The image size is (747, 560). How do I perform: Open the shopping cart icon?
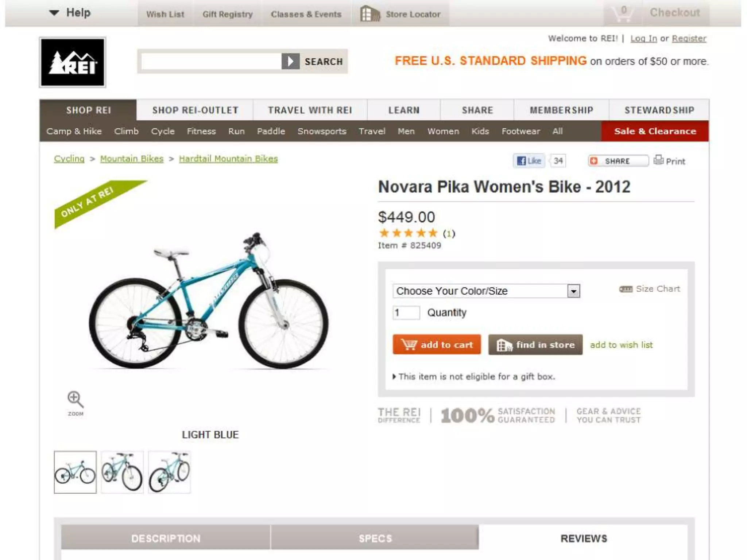coord(623,13)
